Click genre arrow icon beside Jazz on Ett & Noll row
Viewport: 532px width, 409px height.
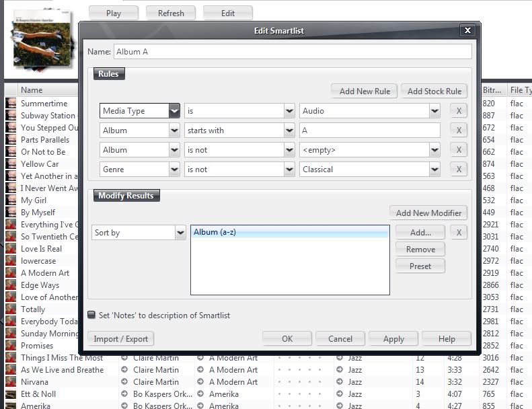pos(339,394)
